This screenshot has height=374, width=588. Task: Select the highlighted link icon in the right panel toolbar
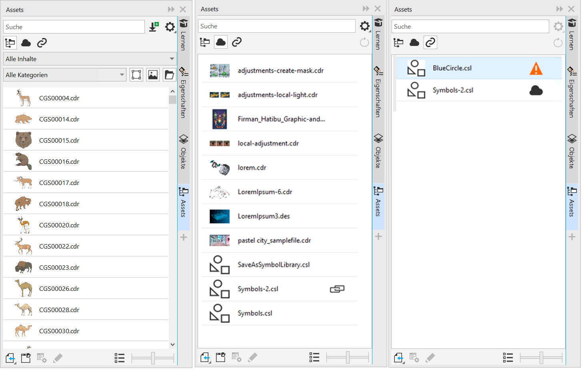[430, 42]
